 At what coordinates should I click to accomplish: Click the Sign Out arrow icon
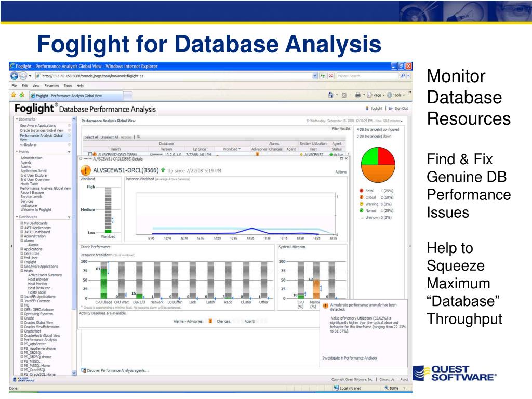(x=391, y=108)
